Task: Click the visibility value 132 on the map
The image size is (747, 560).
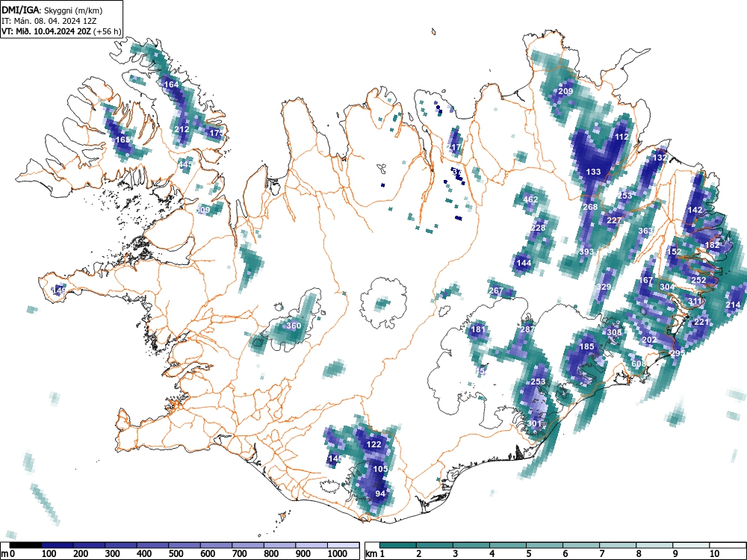Action: coord(660,157)
